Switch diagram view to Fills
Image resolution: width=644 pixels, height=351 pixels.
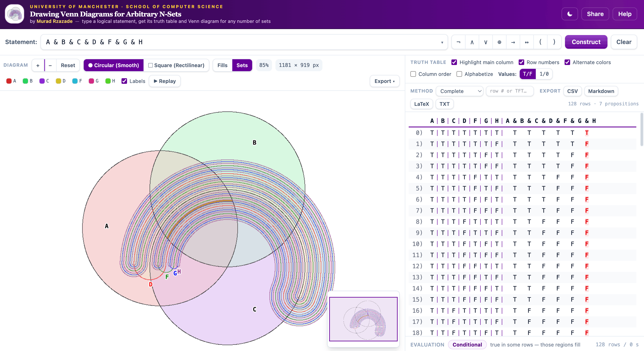pyautogui.click(x=222, y=65)
